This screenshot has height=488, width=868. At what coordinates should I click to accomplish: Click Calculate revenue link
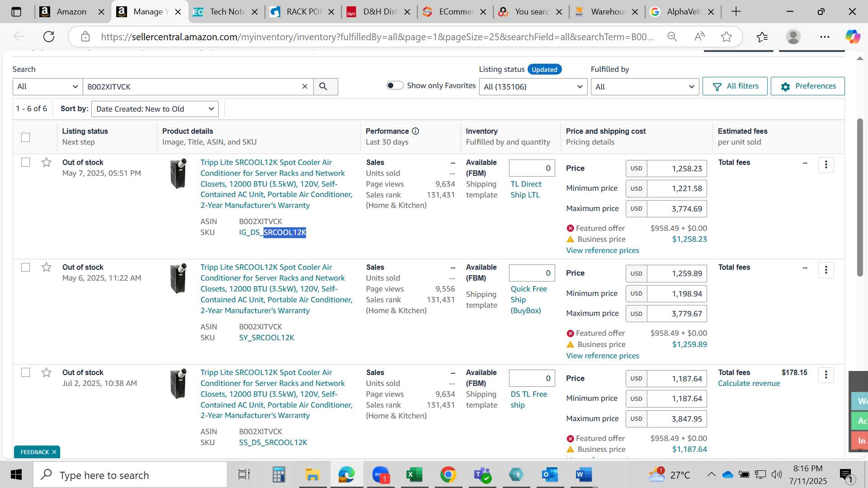coord(749,383)
